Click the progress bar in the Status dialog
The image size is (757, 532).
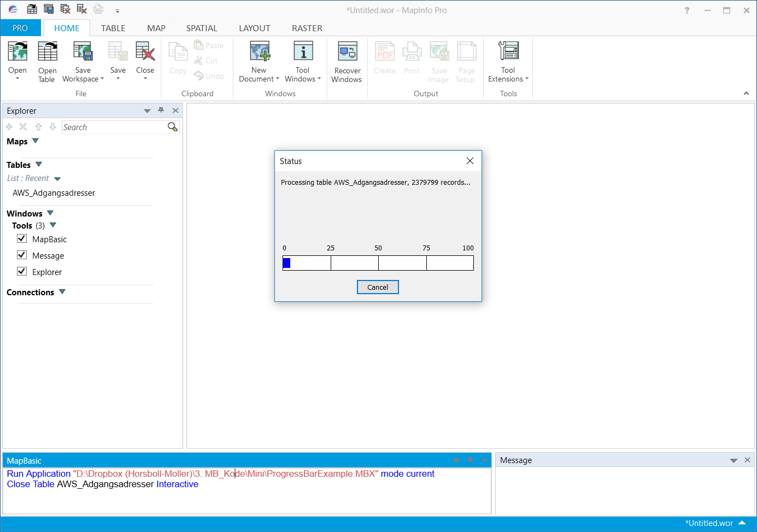tap(378, 263)
